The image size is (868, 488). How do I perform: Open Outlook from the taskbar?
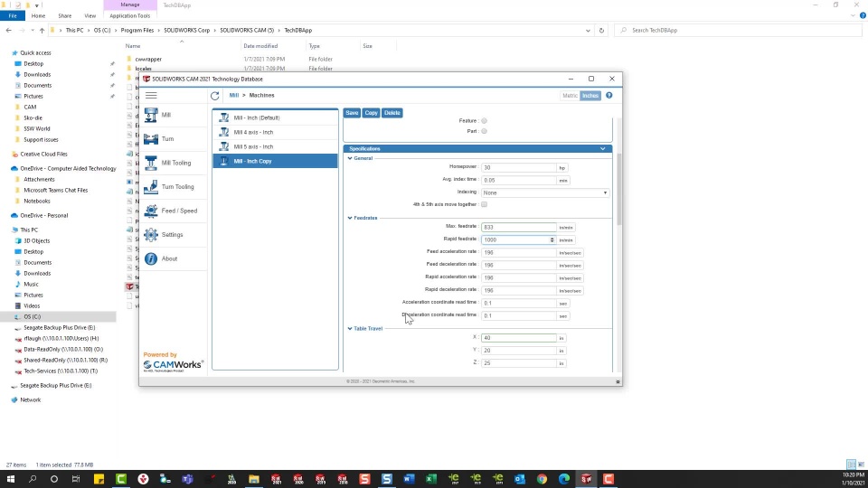tap(520, 479)
